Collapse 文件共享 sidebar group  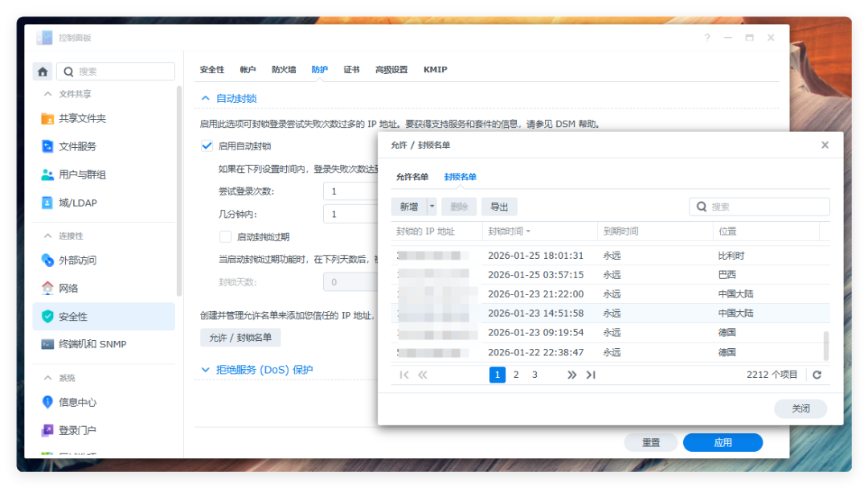[47, 94]
